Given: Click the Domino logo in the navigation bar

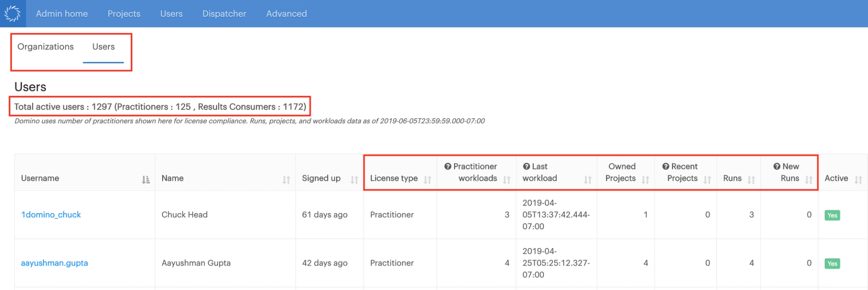Looking at the screenshot, I should [x=12, y=13].
